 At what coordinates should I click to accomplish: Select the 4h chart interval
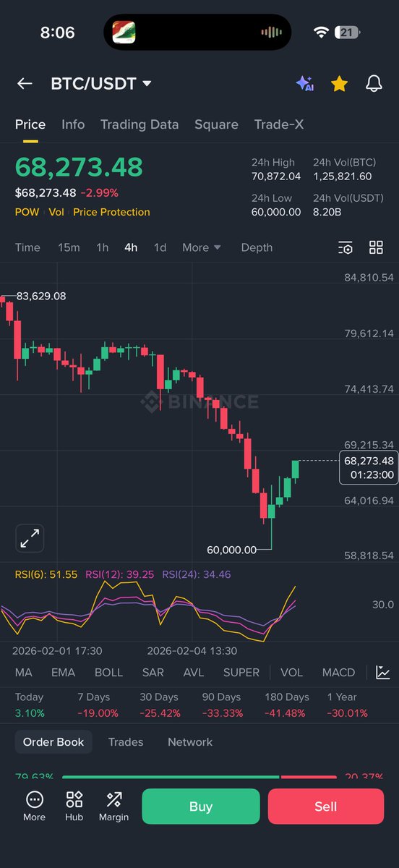[131, 247]
